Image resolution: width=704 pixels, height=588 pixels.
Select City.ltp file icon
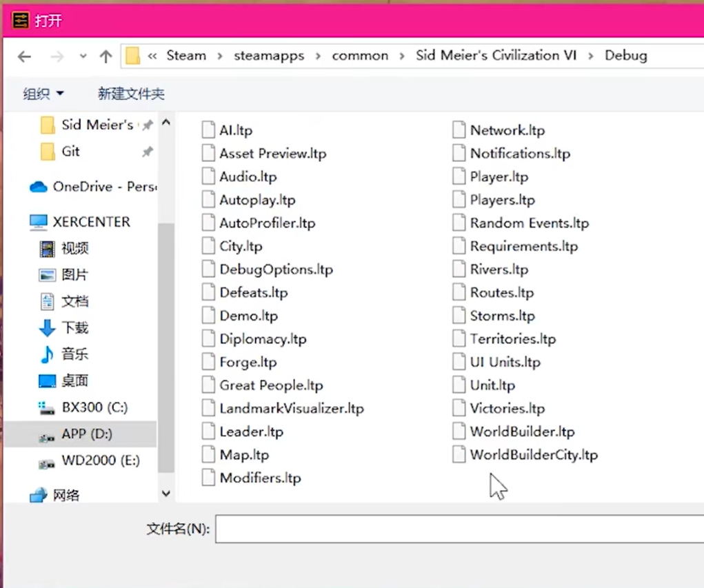208,246
